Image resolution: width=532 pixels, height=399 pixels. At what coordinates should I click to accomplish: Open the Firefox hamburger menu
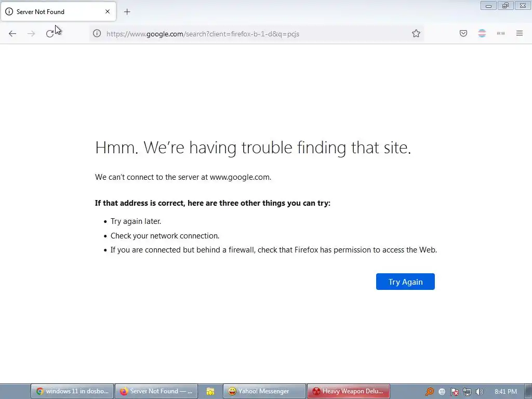click(x=520, y=33)
